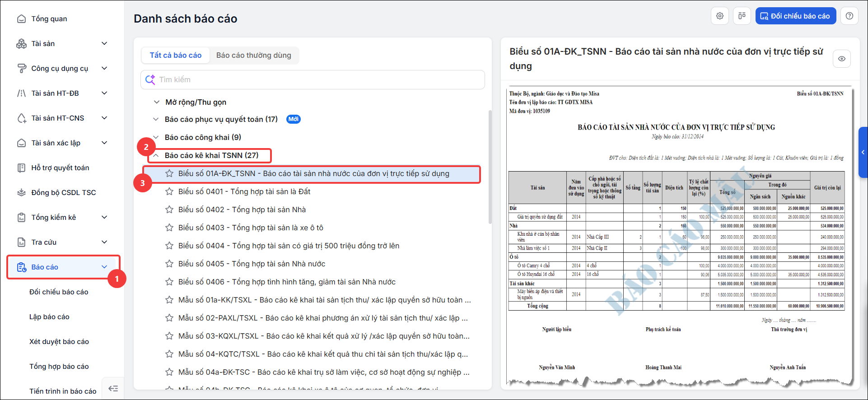Star Mẫu số 01a-KK/TSXL report

click(169, 300)
